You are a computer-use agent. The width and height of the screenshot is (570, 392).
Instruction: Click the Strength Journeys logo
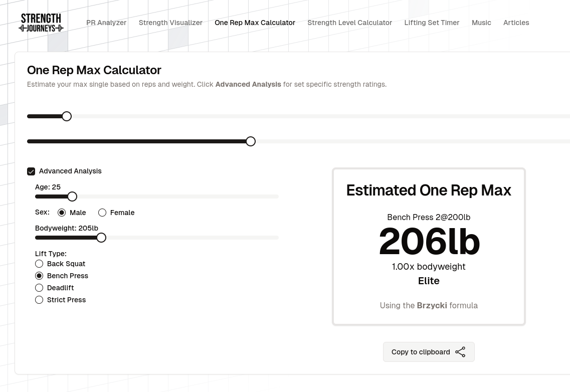point(41,22)
